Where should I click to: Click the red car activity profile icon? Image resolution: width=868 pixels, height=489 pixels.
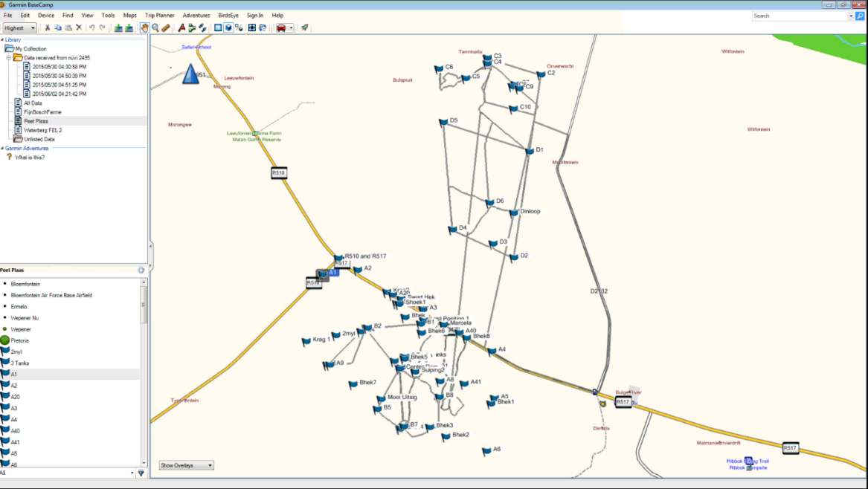click(281, 27)
